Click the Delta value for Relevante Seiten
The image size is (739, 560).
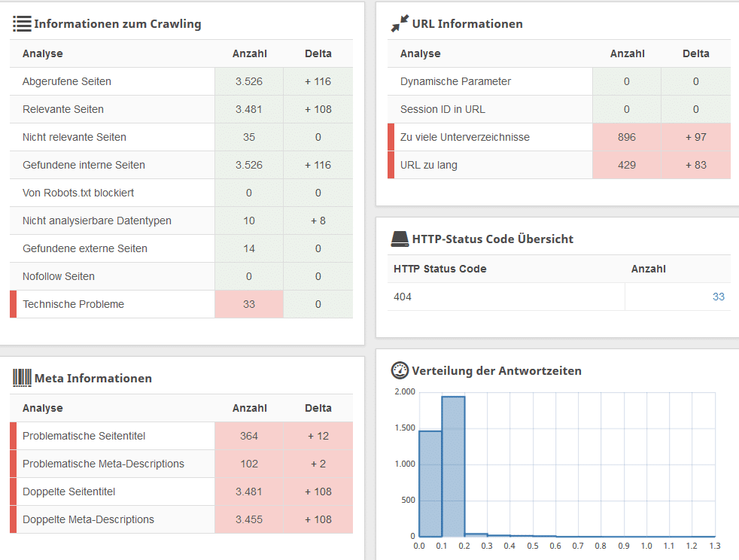pos(318,109)
